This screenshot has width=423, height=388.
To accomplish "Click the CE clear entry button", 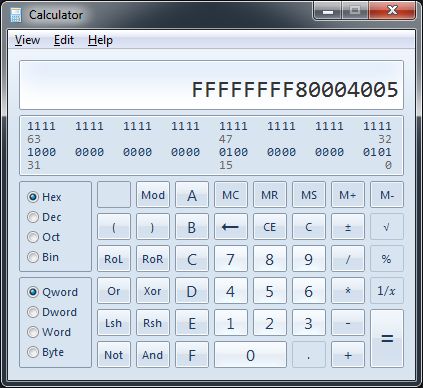I will 270,227.
